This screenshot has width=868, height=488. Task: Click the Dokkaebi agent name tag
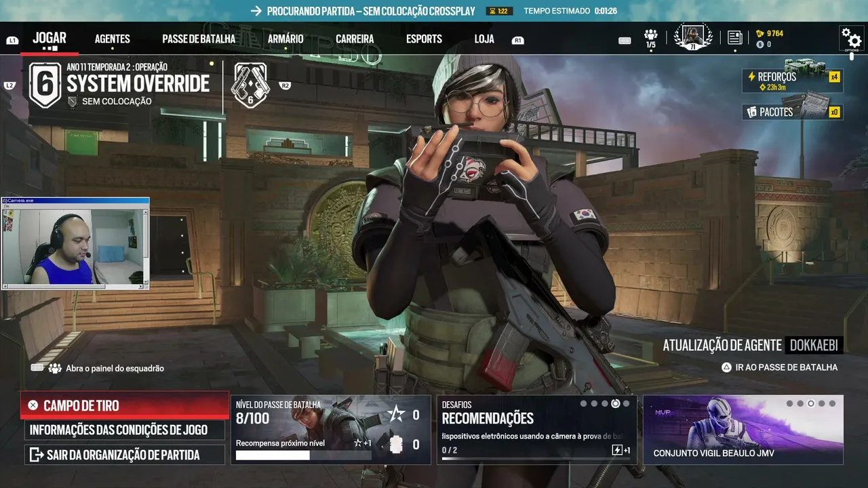coord(814,345)
